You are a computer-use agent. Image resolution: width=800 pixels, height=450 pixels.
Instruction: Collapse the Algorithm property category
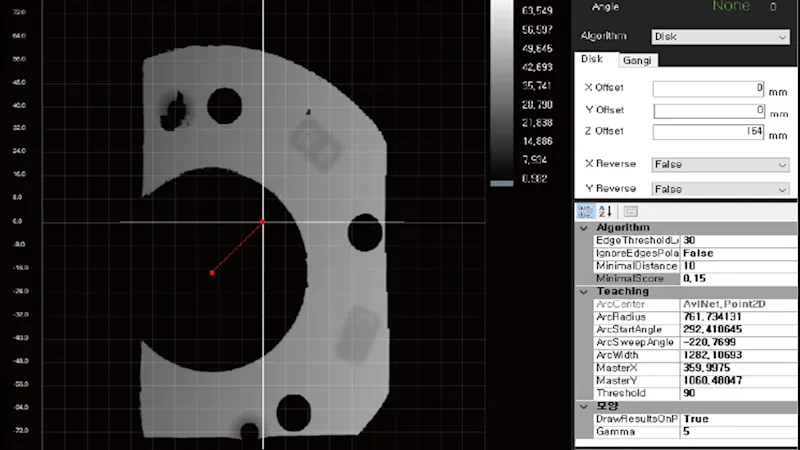[x=585, y=228]
